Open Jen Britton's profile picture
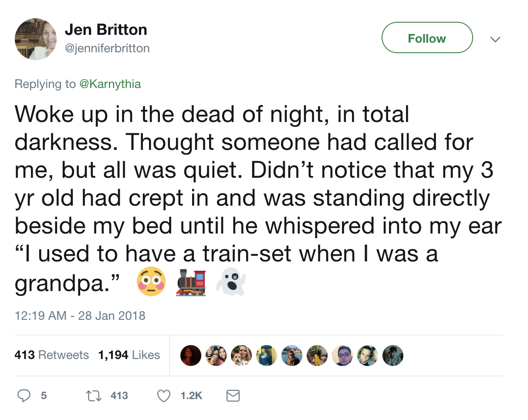This screenshot has width=528, height=420. point(36,39)
